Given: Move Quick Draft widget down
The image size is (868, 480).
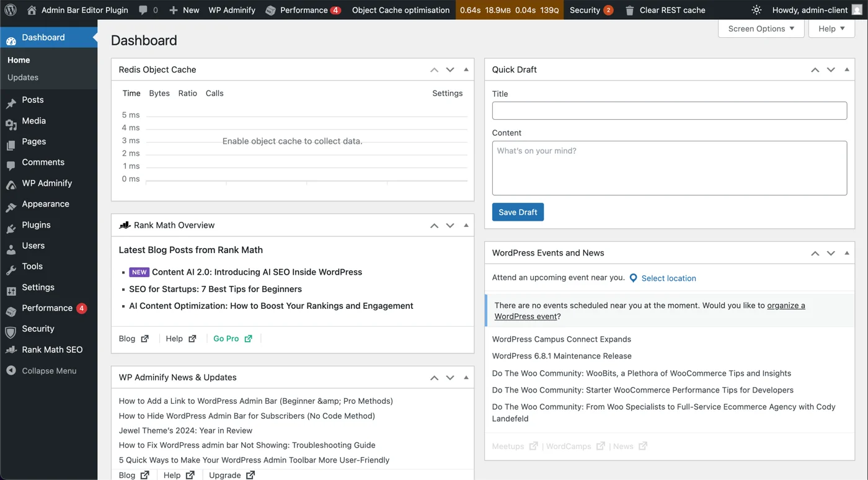Looking at the screenshot, I should coord(831,69).
